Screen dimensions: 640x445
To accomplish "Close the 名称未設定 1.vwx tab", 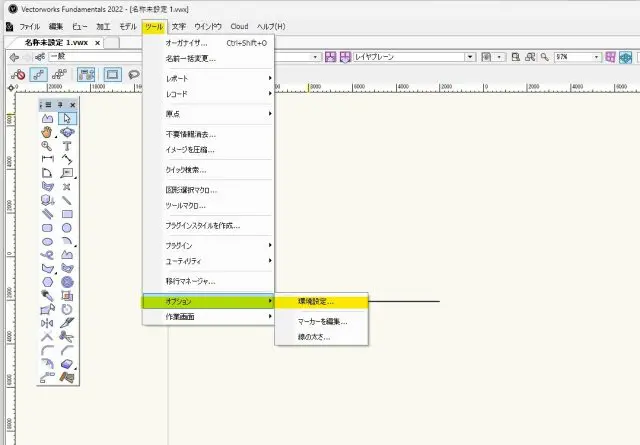I will [x=97, y=43].
